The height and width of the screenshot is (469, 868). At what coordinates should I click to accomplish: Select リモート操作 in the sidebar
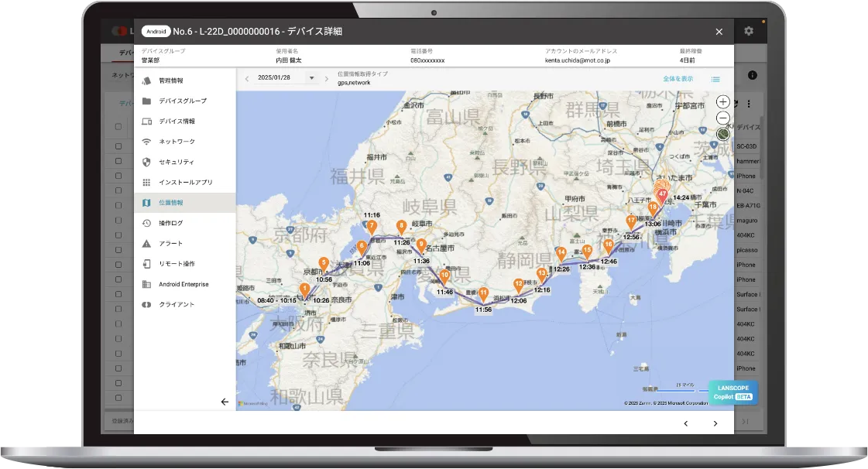click(x=185, y=264)
